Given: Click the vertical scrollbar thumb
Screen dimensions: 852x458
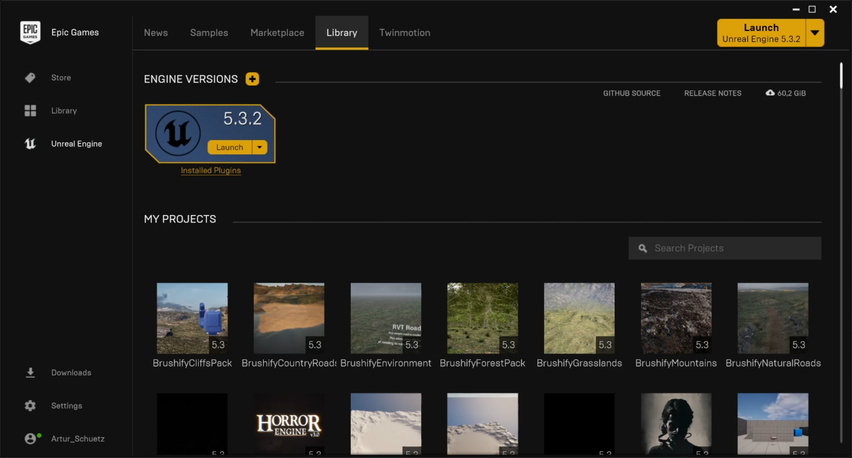Looking at the screenshot, I should (x=841, y=76).
